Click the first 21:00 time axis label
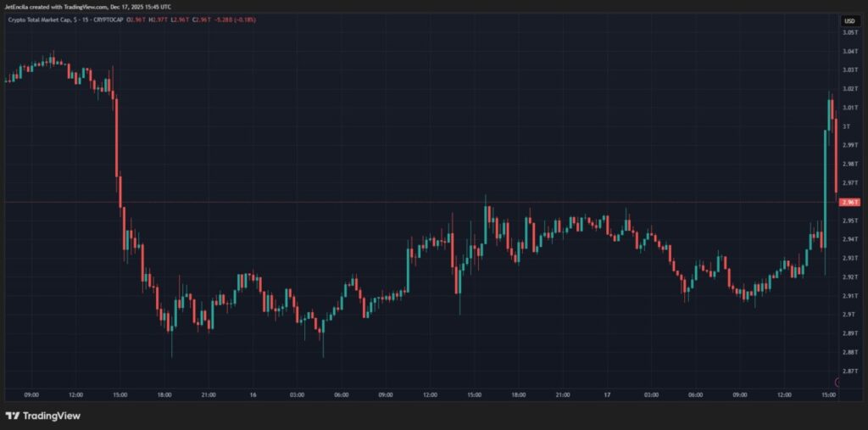 point(209,395)
